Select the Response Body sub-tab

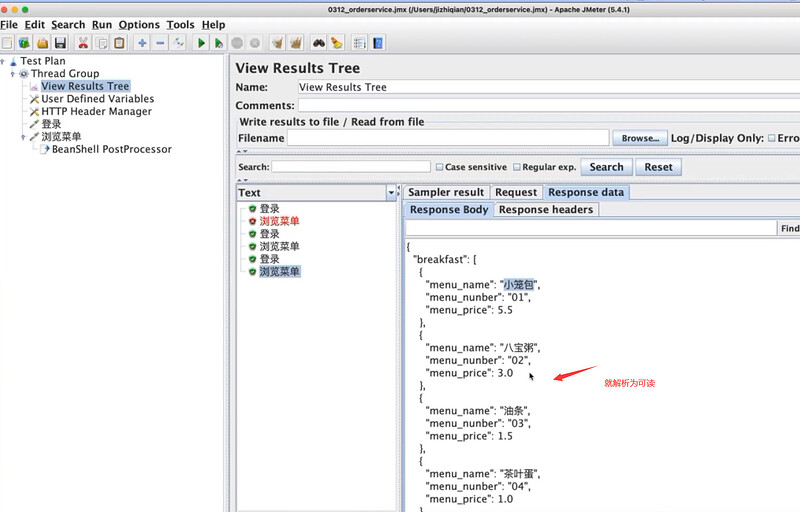pyautogui.click(x=449, y=210)
